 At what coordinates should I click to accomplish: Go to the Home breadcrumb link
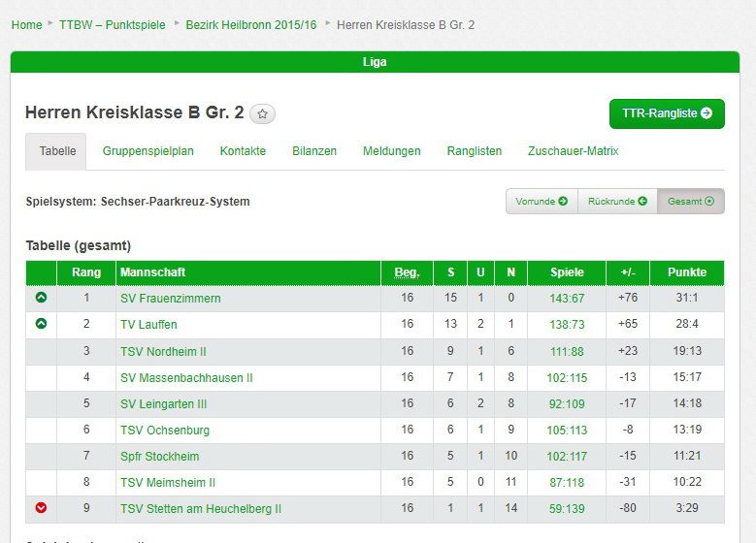coord(26,24)
